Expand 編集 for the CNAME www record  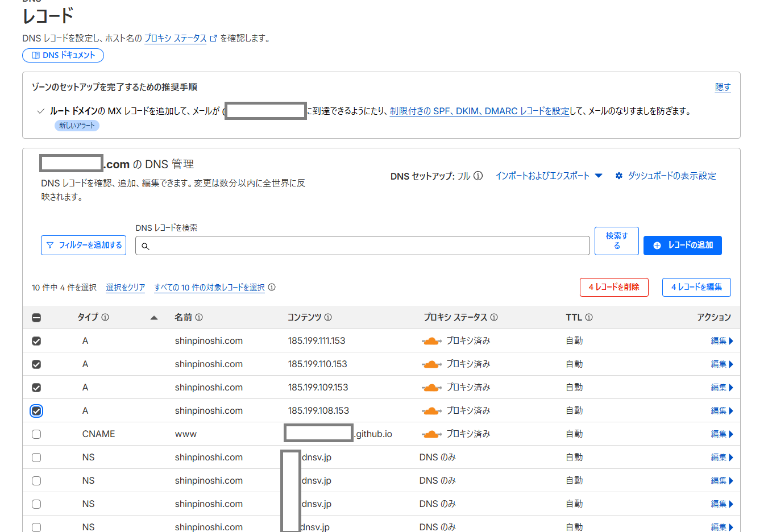click(x=722, y=434)
